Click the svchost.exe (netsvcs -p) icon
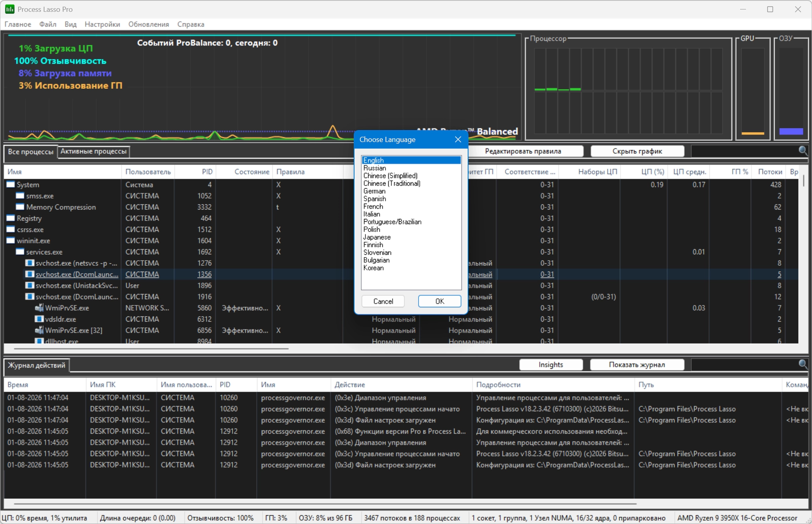The width and height of the screenshot is (812, 524). click(29, 263)
